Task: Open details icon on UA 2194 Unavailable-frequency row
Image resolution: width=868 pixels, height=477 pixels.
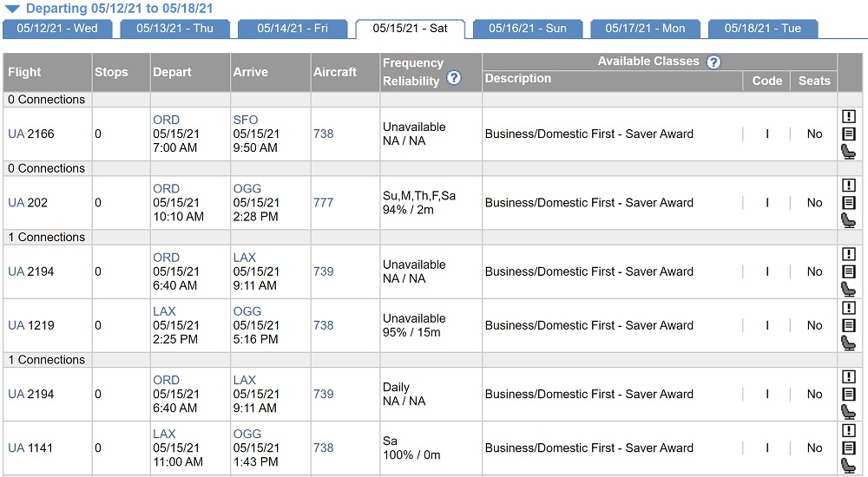Action: pyautogui.click(x=849, y=271)
